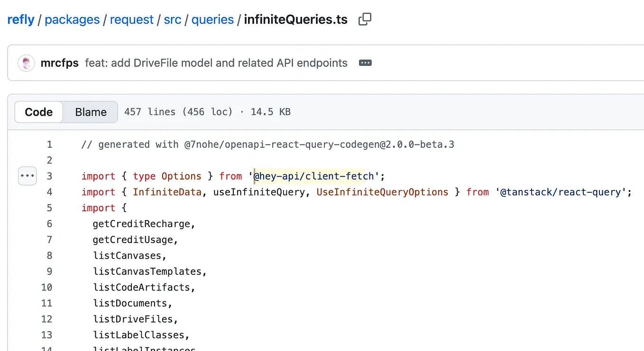The image size is (644, 351).
Task: Select line number 5 in gutter
Action: (49, 208)
